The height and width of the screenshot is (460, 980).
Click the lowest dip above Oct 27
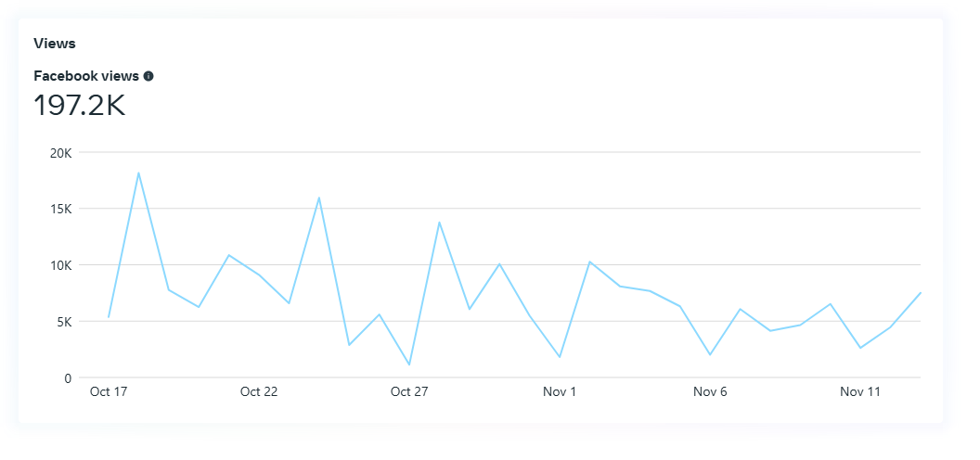[x=409, y=364]
